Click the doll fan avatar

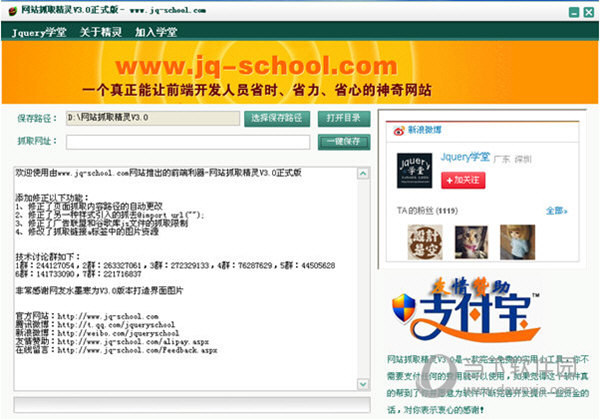[x=517, y=242]
